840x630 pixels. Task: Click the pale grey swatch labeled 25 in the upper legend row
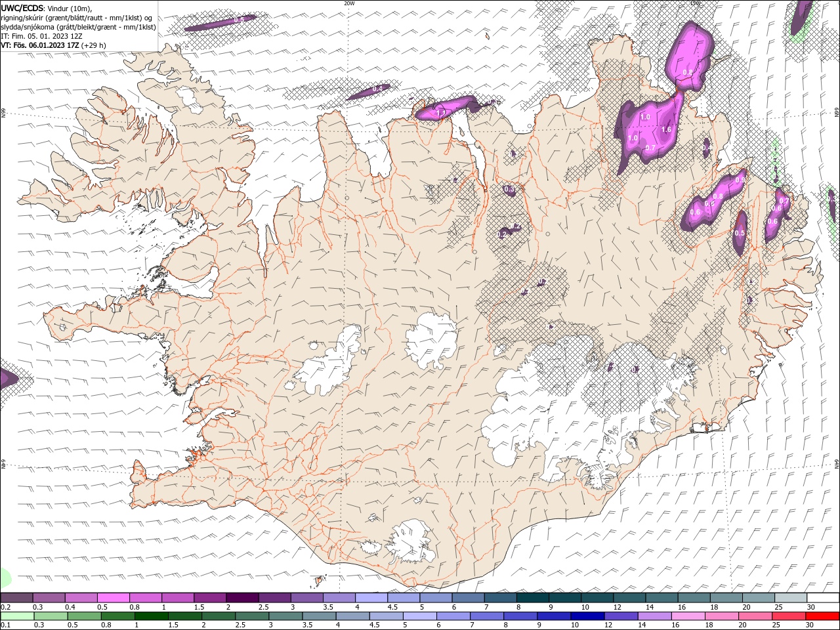pos(790,598)
